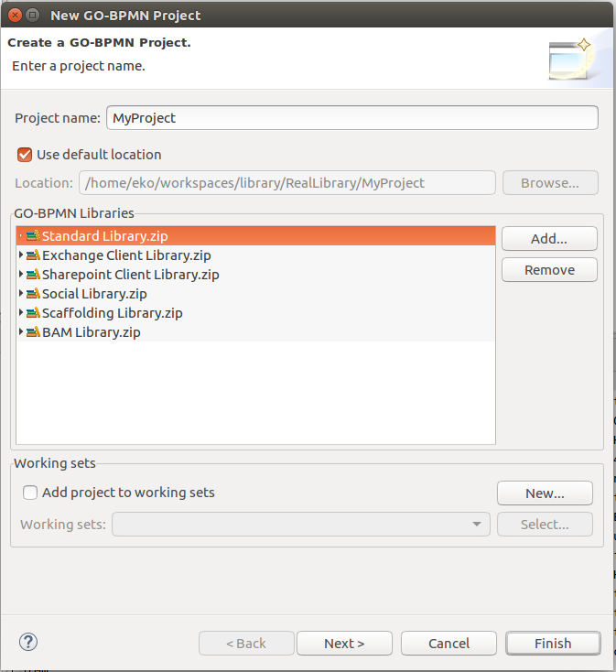616x672 pixels.
Task: Expand the BAM Library.zip tree node
Action: click(x=20, y=331)
